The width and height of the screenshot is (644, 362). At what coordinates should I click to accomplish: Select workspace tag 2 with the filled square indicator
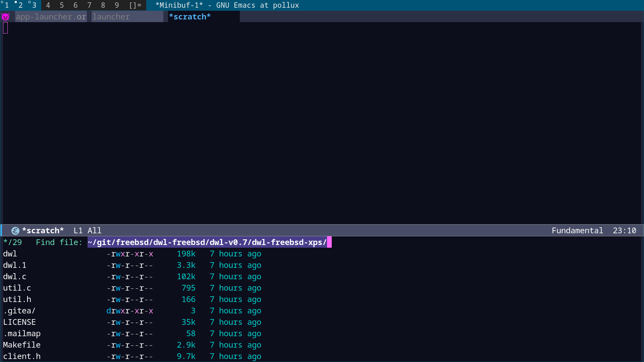click(x=20, y=5)
